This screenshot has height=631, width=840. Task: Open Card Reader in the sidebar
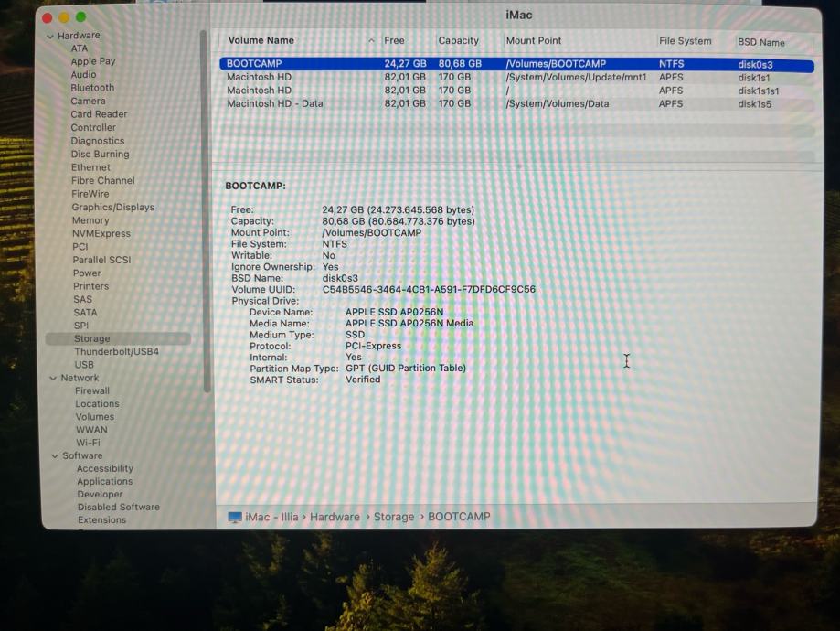(x=99, y=114)
